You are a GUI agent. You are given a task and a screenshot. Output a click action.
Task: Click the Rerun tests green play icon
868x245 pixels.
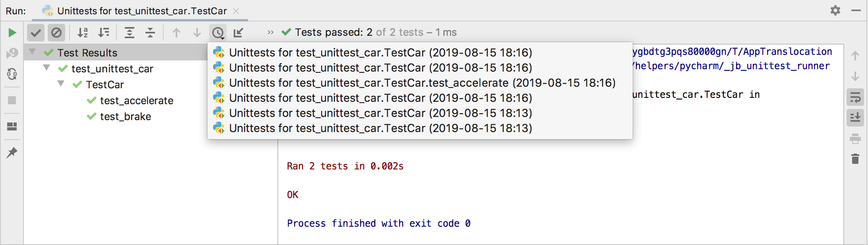[x=12, y=33]
